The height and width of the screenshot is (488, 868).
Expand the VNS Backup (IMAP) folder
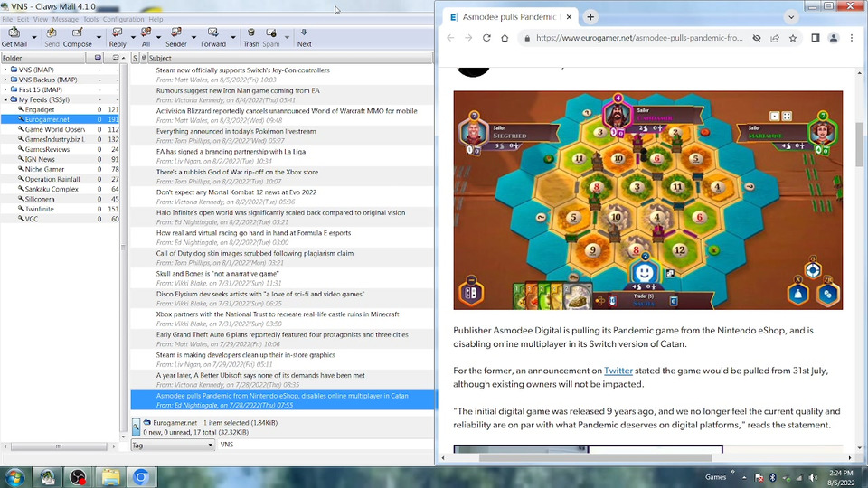[x=5, y=80]
